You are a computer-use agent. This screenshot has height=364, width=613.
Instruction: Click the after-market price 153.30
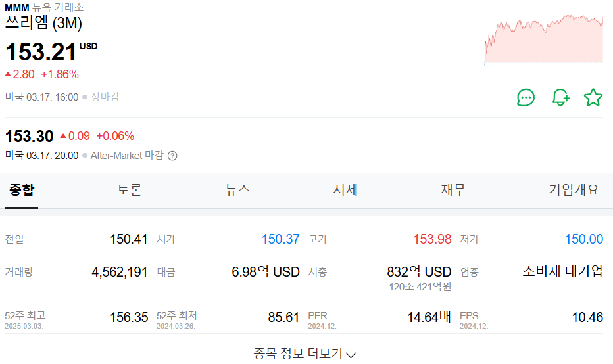tap(30, 136)
